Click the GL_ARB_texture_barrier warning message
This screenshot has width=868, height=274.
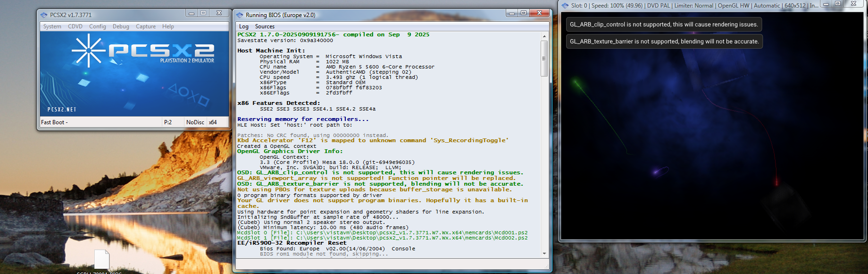click(x=664, y=42)
